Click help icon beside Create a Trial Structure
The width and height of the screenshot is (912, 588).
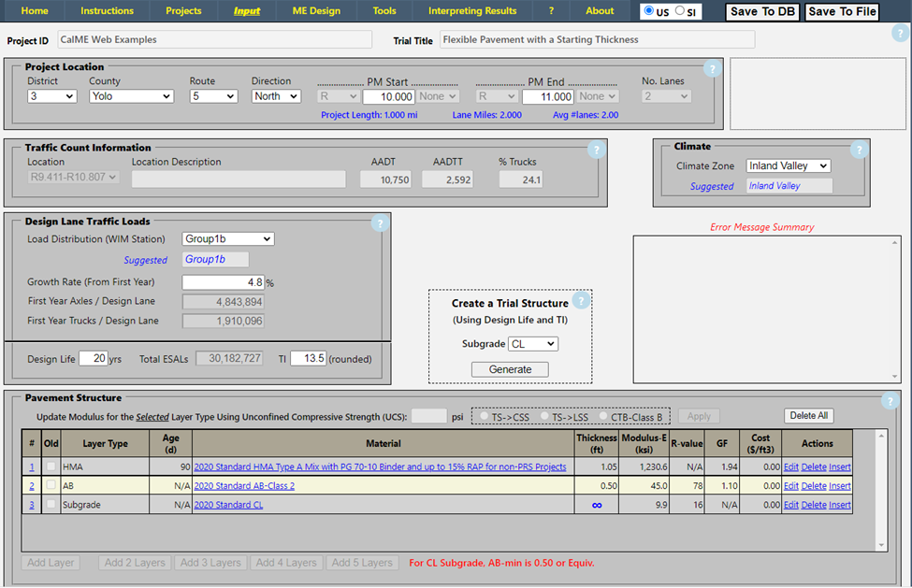pyautogui.click(x=580, y=301)
